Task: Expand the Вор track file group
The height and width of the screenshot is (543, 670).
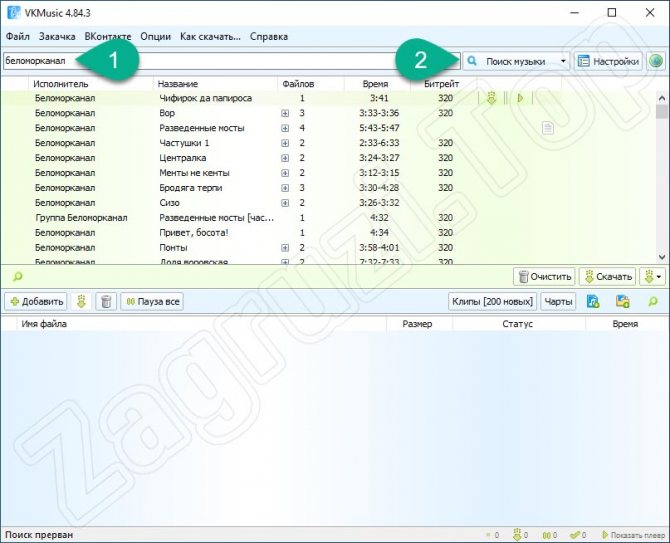Action: coord(285,113)
